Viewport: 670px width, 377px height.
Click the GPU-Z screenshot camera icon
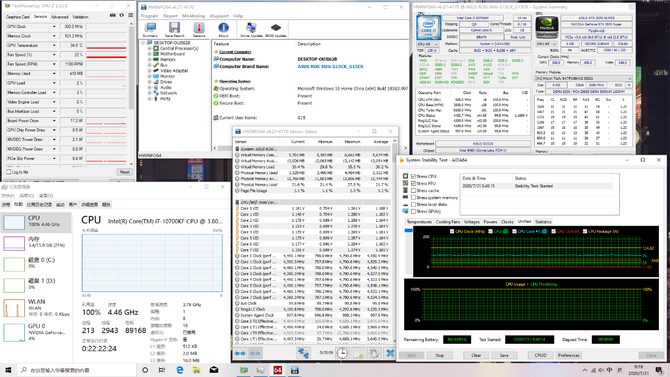(113, 15)
